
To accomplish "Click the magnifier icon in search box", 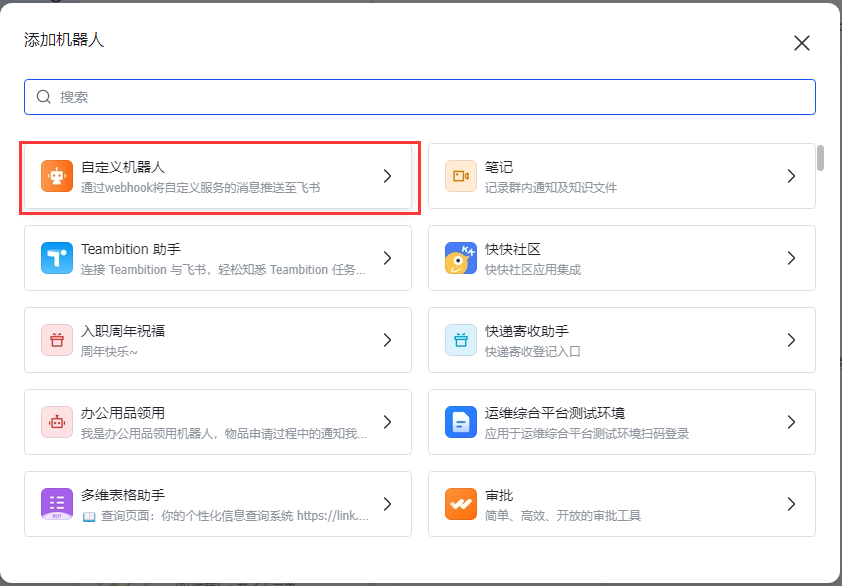I will tap(43, 97).
